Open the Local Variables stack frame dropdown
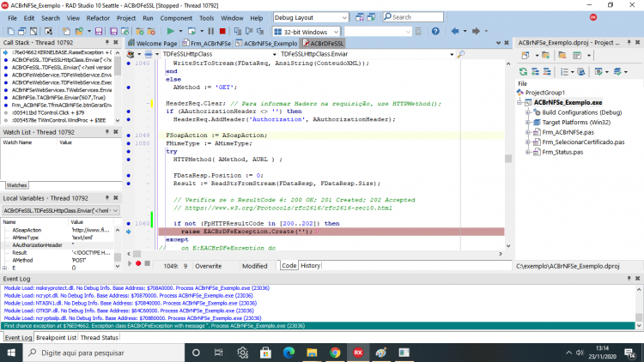This screenshot has width=644, height=362. click(115, 210)
